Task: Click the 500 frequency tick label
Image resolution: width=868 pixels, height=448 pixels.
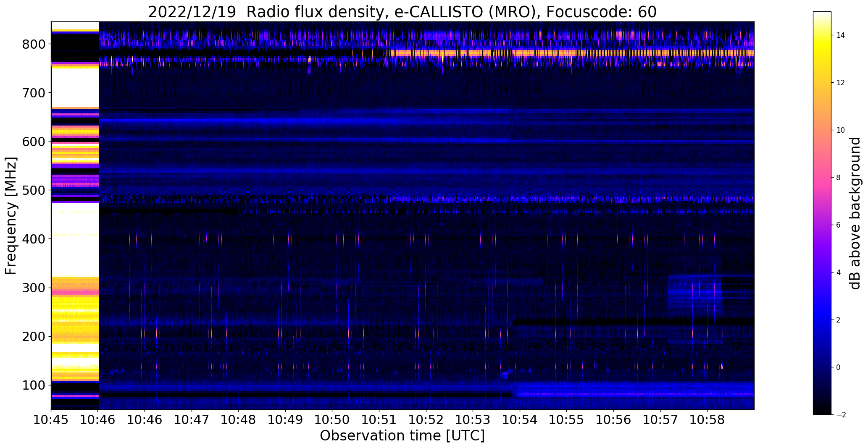Action: (34, 190)
